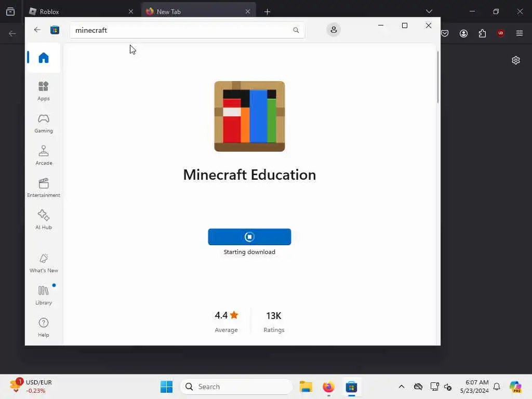Screen dimensions: 532x399
Task: Open Microsoft Store from the taskbar
Action: coord(352,387)
